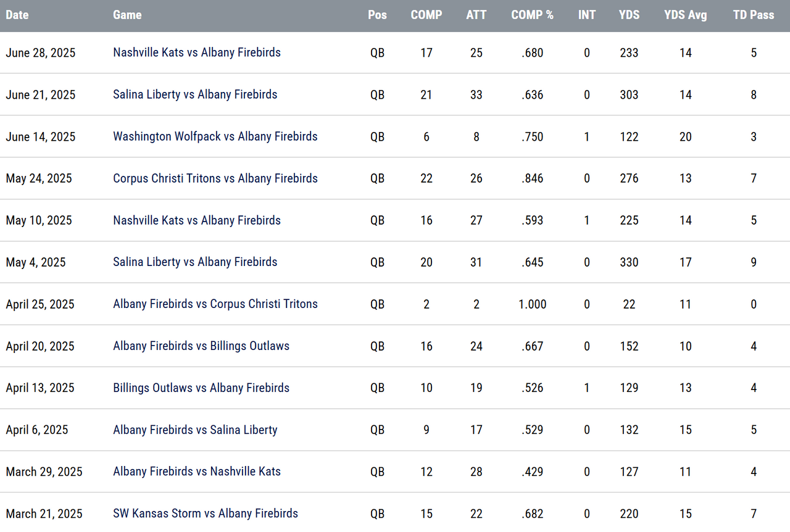
Task: Open May 10 Nashville Kats vs Albany Firebirds game
Action: tap(197, 220)
